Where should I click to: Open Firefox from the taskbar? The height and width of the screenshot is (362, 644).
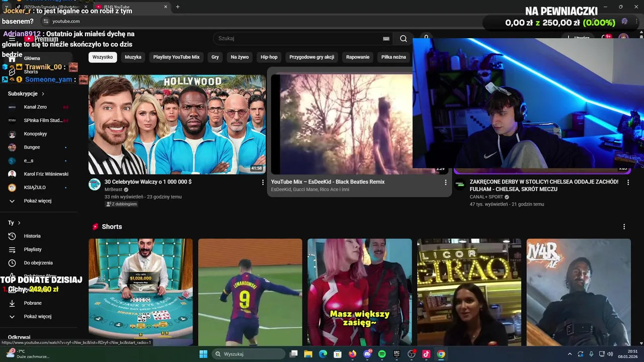click(353, 354)
